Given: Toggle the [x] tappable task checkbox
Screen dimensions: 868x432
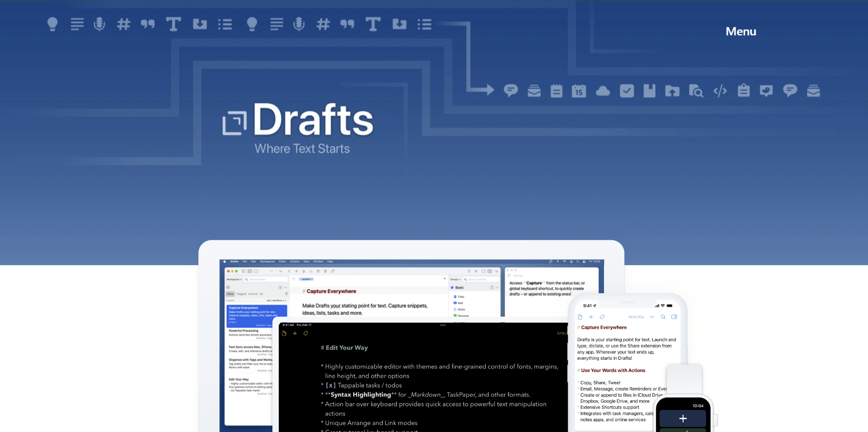Looking at the screenshot, I should pos(331,385).
